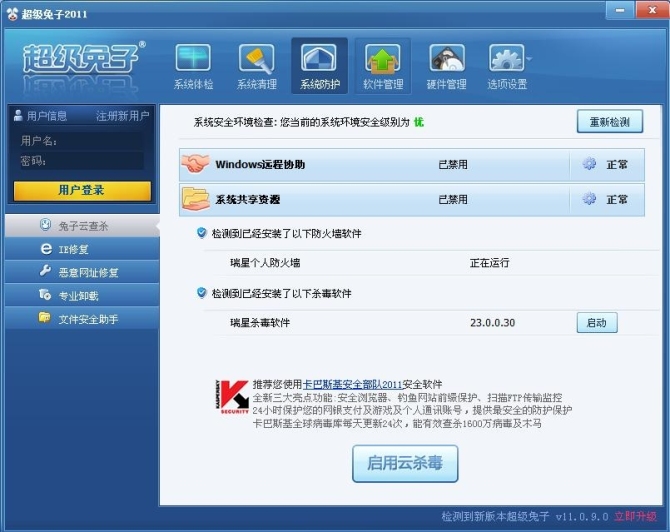The width and height of the screenshot is (670, 532).
Task: Click the rabbit icon in the title bar
Action: (x=12, y=14)
